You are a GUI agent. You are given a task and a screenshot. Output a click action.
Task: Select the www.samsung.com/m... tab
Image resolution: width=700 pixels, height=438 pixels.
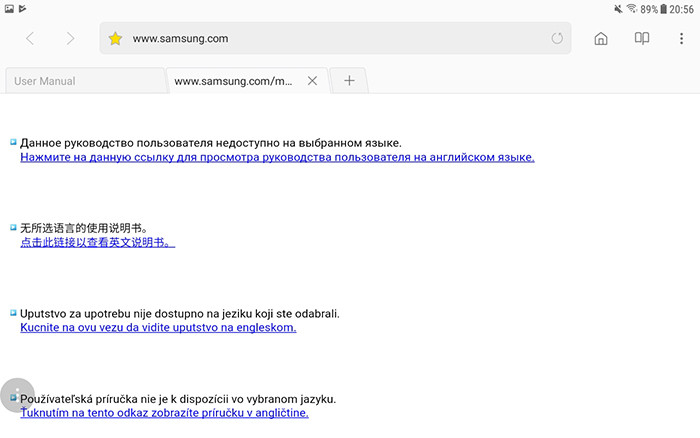[x=235, y=81]
